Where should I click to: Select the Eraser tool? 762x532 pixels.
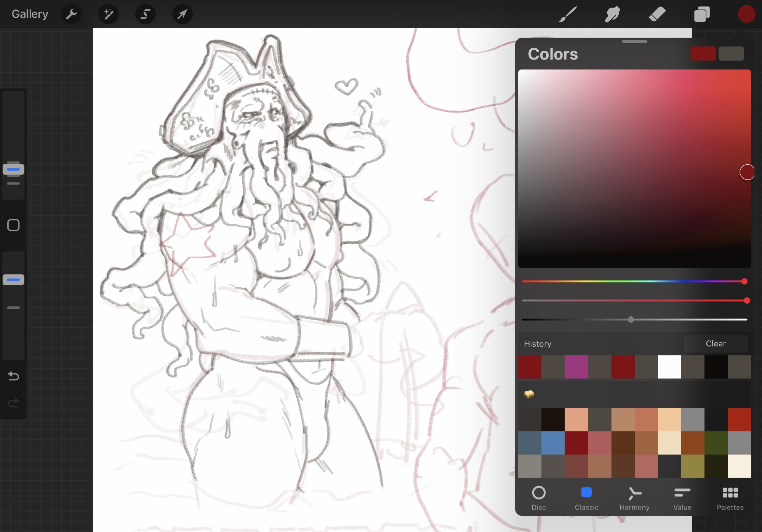(x=657, y=14)
